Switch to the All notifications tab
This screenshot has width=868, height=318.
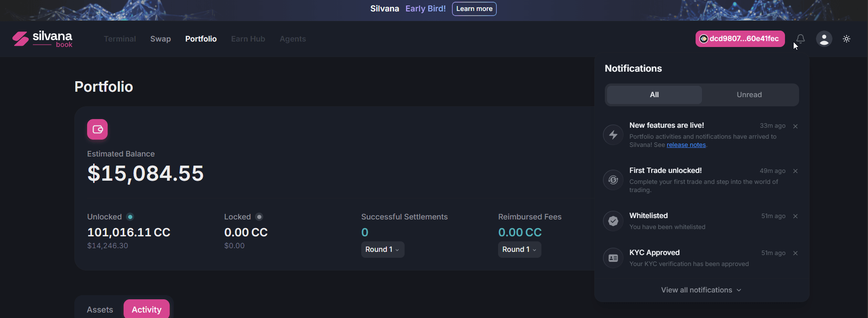[x=654, y=95]
